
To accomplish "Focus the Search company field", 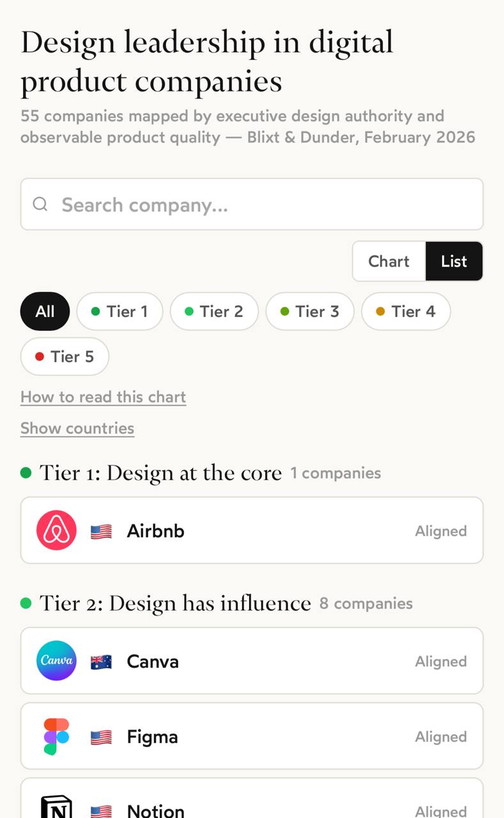I will (x=252, y=204).
